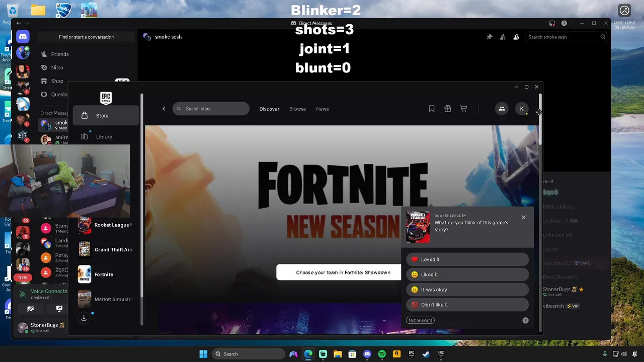Click the Epic sidebar scrollbar
The width and height of the screenshot is (644, 362).
pos(142,196)
